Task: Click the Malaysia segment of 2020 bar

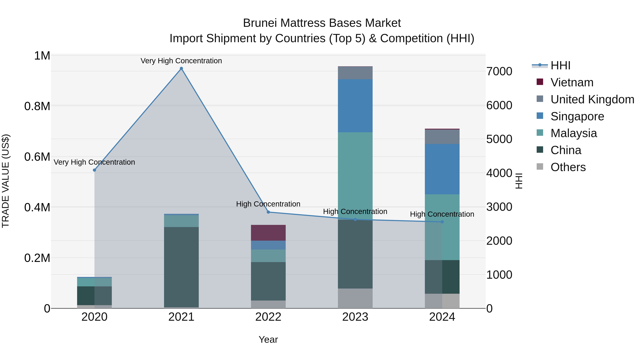Action: [94, 282]
